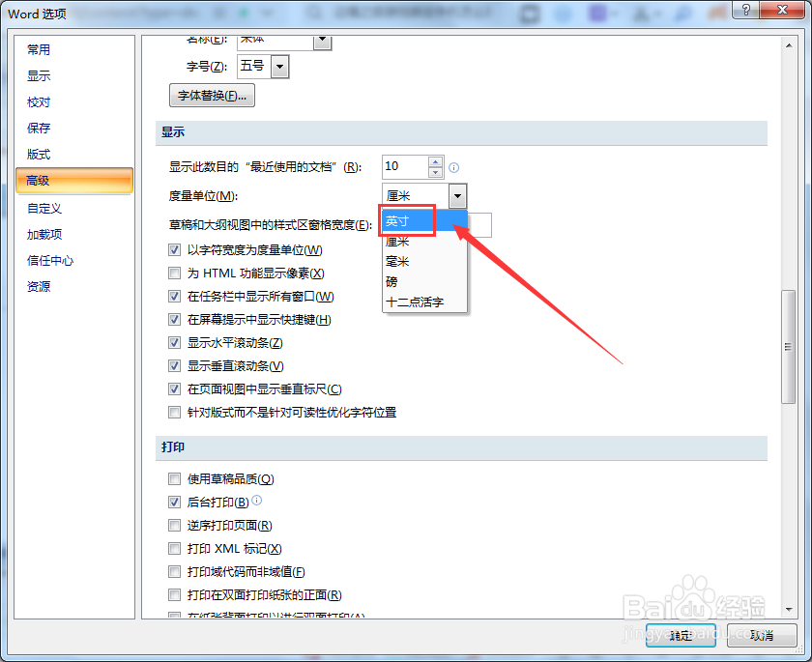Toggle 显示垂直滚动条 checkbox
The height and width of the screenshot is (662, 812).
(175, 366)
